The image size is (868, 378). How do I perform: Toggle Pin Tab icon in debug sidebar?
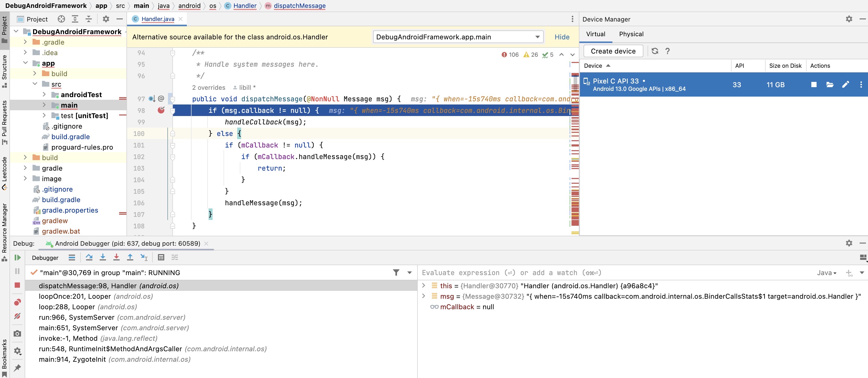coord(18,367)
